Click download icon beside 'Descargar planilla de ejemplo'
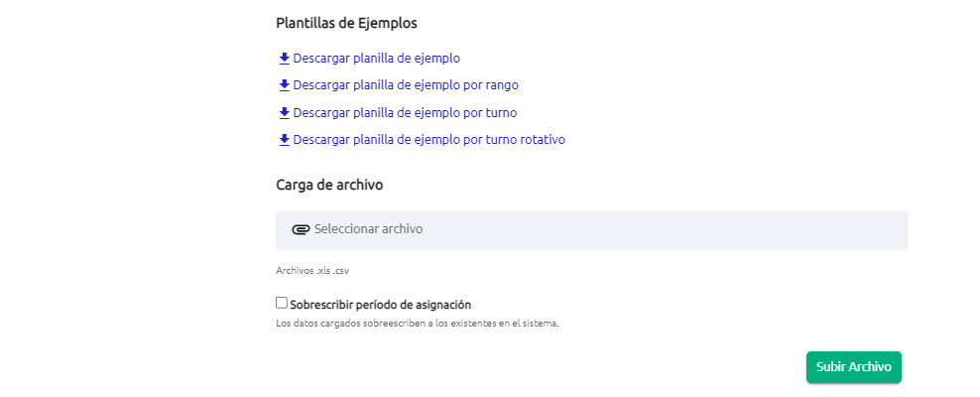 click(x=284, y=59)
